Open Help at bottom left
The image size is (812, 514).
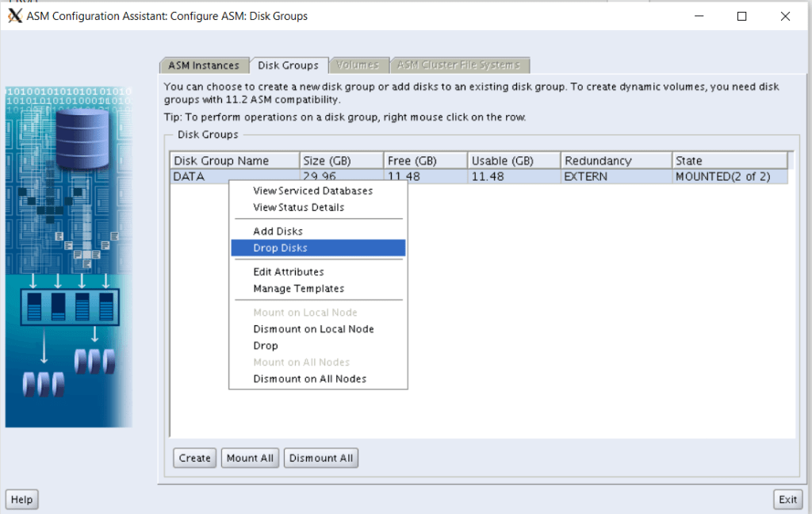(x=21, y=499)
